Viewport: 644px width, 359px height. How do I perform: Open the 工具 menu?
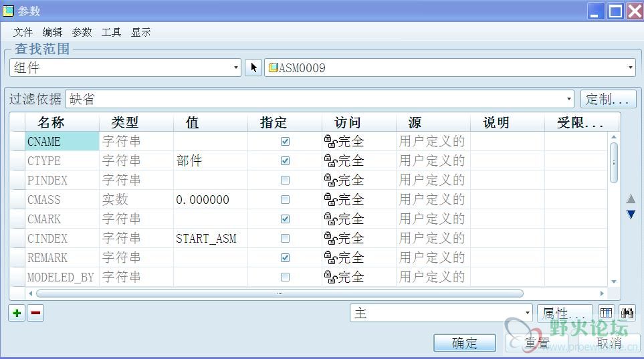111,32
